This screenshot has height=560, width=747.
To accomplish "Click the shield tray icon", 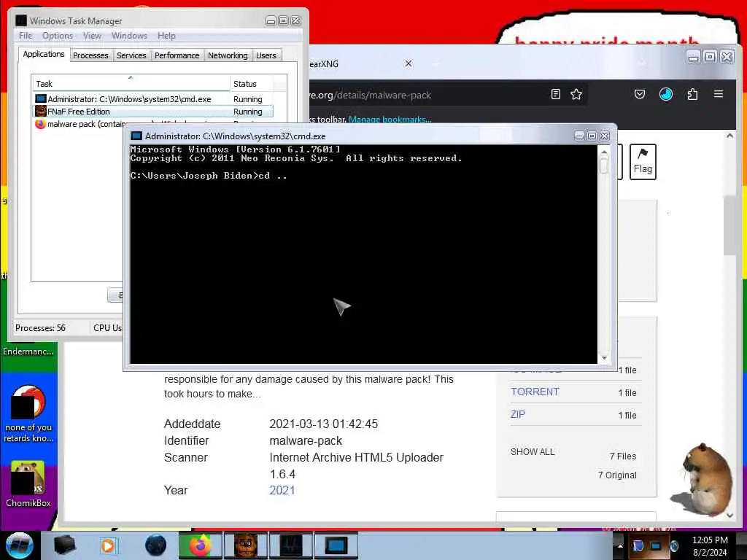I will [x=638, y=545].
